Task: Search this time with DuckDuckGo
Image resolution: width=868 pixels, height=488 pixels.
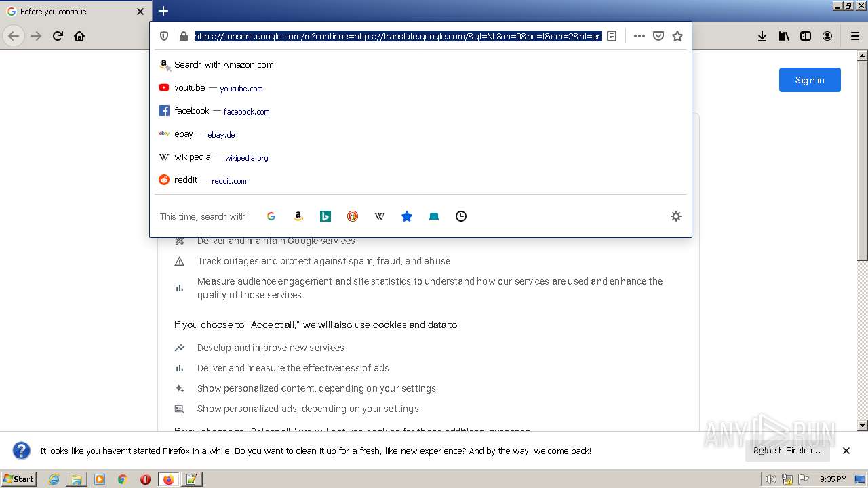Action: (353, 216)
